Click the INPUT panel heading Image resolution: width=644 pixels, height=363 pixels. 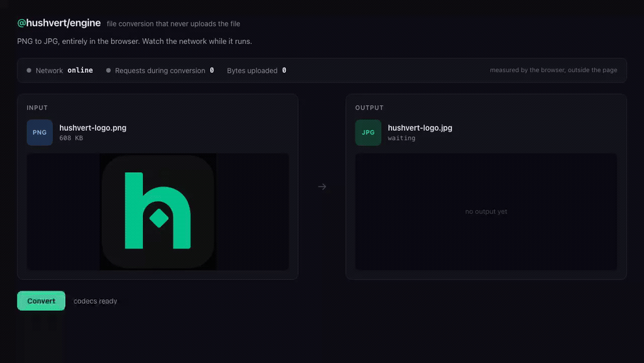pos(37,108)
